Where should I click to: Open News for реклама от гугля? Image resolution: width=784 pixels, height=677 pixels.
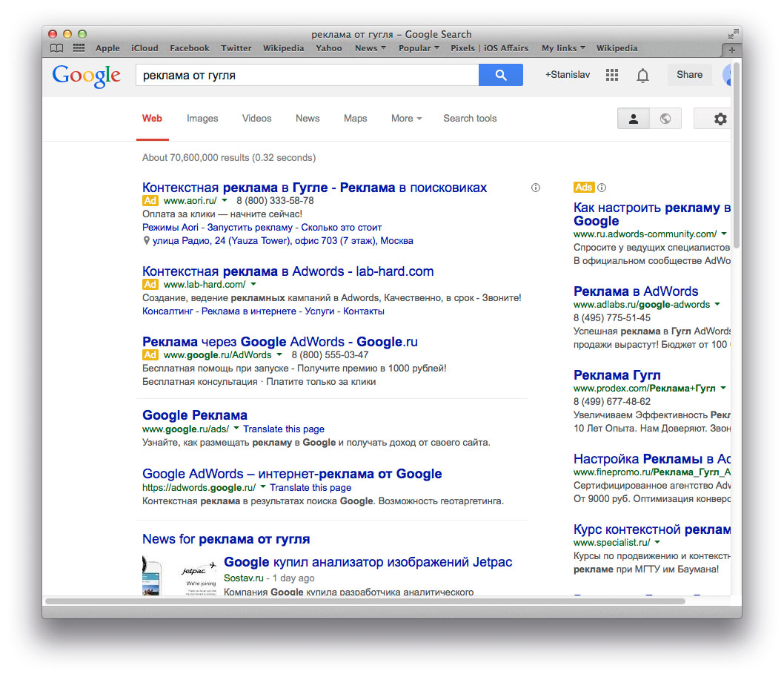tap(226, 539)
